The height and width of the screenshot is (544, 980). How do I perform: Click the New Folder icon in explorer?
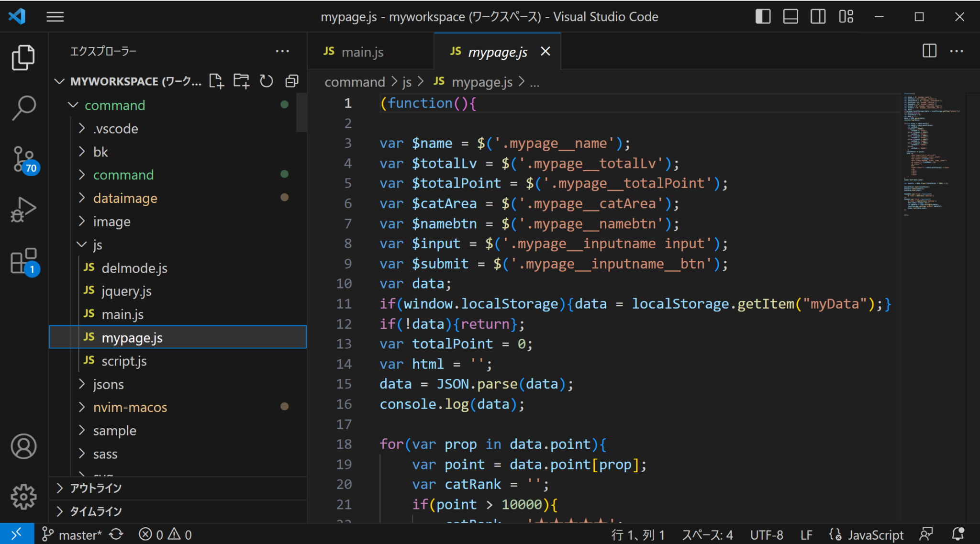[x=241, y=81]
